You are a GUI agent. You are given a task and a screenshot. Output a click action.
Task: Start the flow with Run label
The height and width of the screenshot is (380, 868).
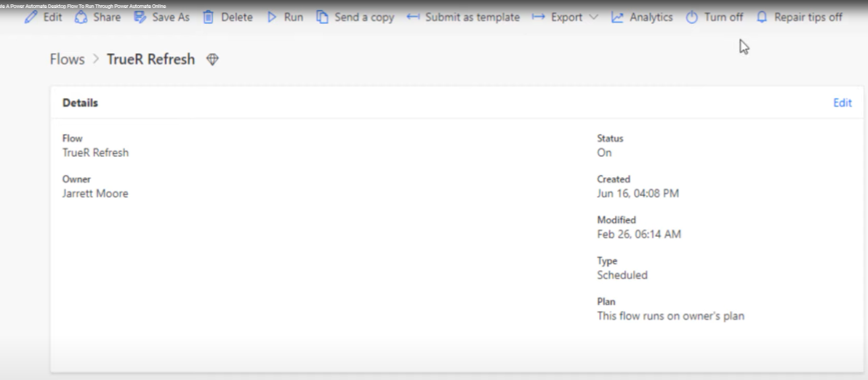pos(294,17)
